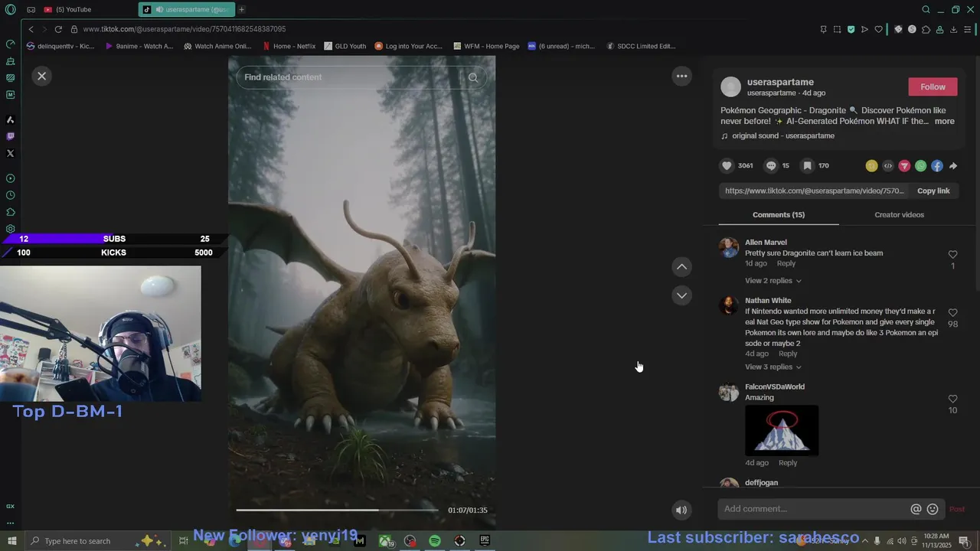Close the TikTok video viewer

(x=42, y=76)
